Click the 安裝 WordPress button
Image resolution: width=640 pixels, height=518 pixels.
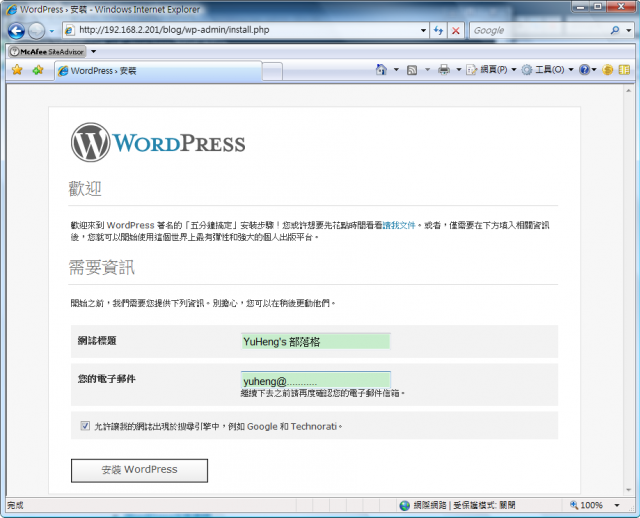(139, 470)
